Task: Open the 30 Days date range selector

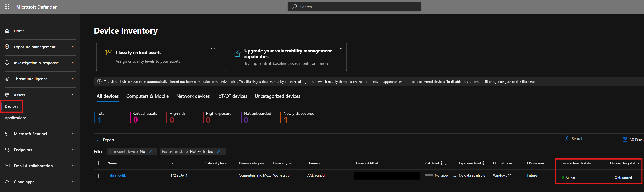Action: click(x=633, y=139)
